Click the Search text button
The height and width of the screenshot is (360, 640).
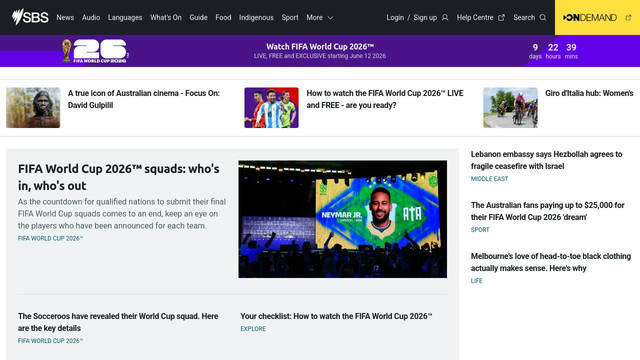click(524, 18)
